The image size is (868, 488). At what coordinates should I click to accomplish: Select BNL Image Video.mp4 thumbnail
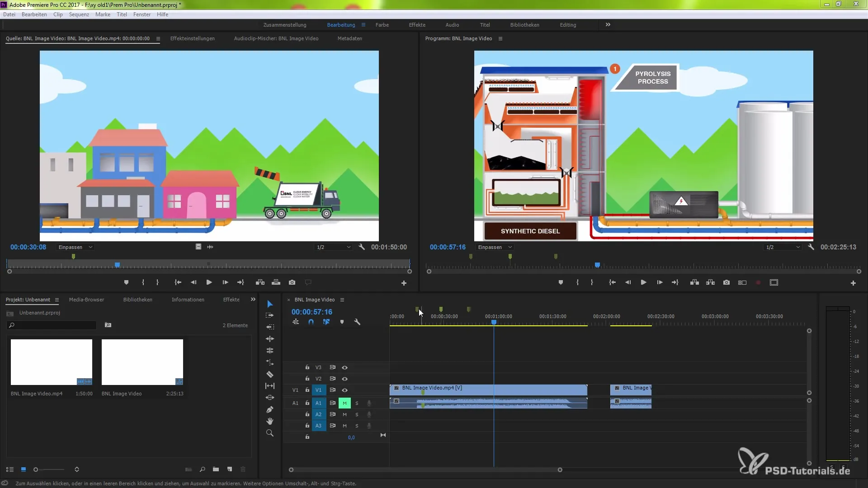pos(52,362)
